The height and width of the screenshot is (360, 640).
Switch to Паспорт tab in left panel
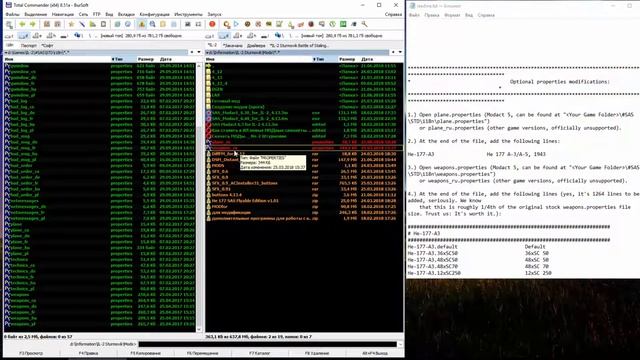29,46
